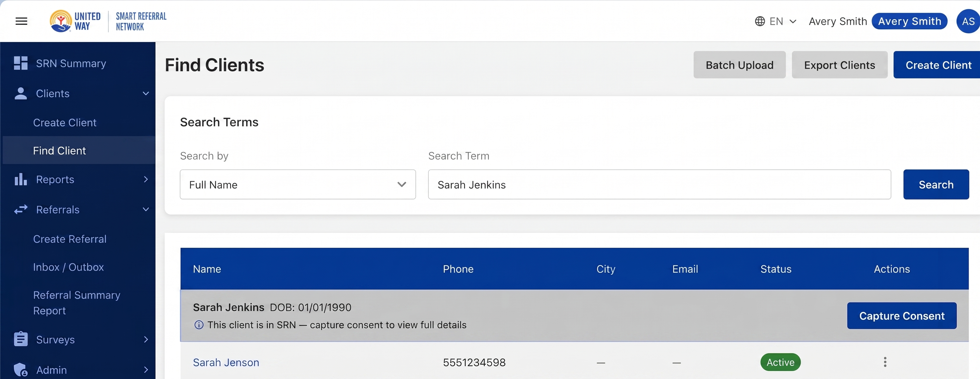Viewport: 980px width, 379px height.
Task: Open the AS user avatar
Action: (968, 21)
